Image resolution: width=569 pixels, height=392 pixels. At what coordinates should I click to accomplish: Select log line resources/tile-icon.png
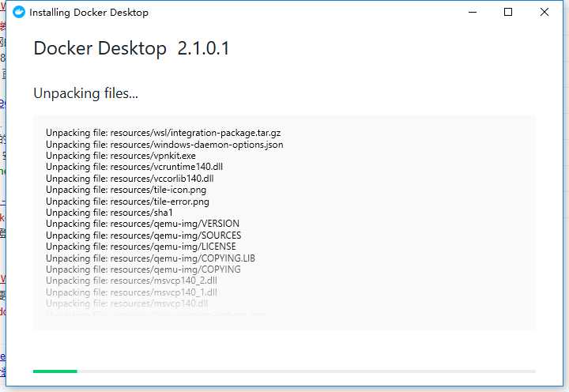(126, 190)
